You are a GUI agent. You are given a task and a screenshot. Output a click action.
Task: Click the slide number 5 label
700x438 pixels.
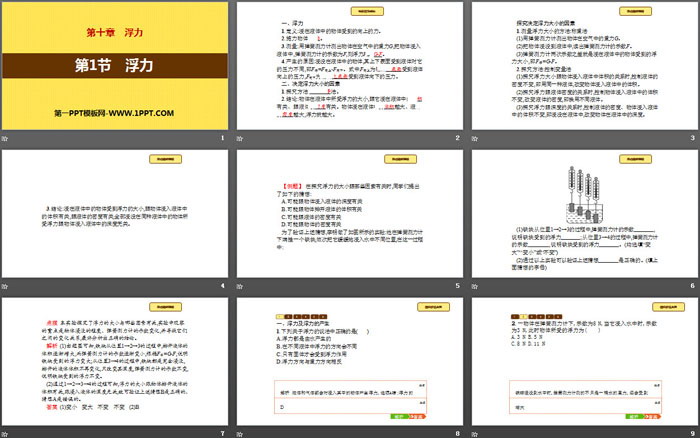458,286
